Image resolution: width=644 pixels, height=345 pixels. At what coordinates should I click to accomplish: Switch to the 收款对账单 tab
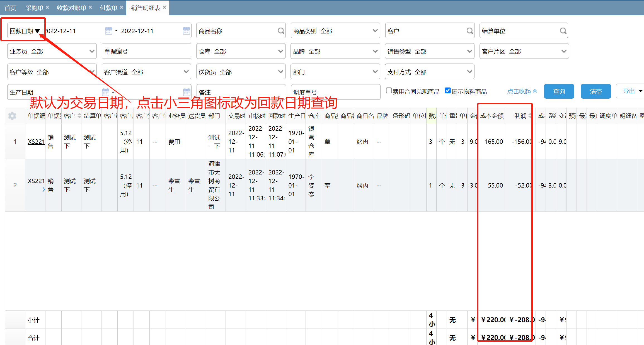71,8
